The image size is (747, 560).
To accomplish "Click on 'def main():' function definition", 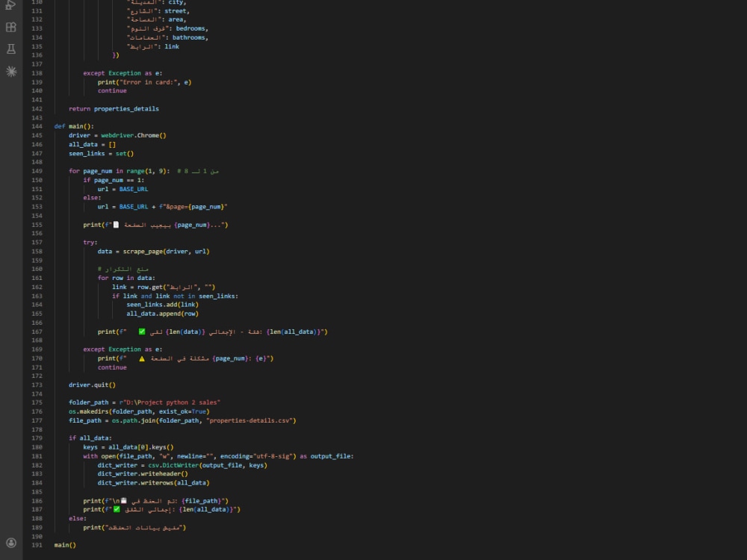I will tap(74, 126).
